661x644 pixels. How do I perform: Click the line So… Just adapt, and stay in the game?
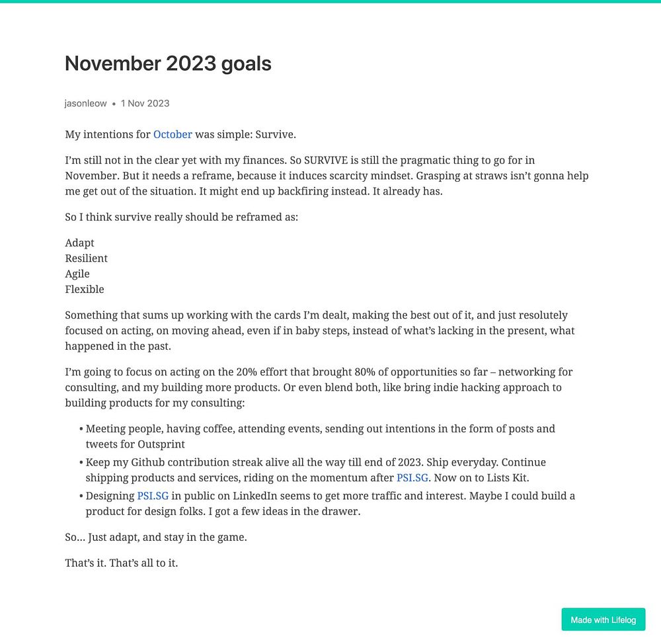pos(156,538)
